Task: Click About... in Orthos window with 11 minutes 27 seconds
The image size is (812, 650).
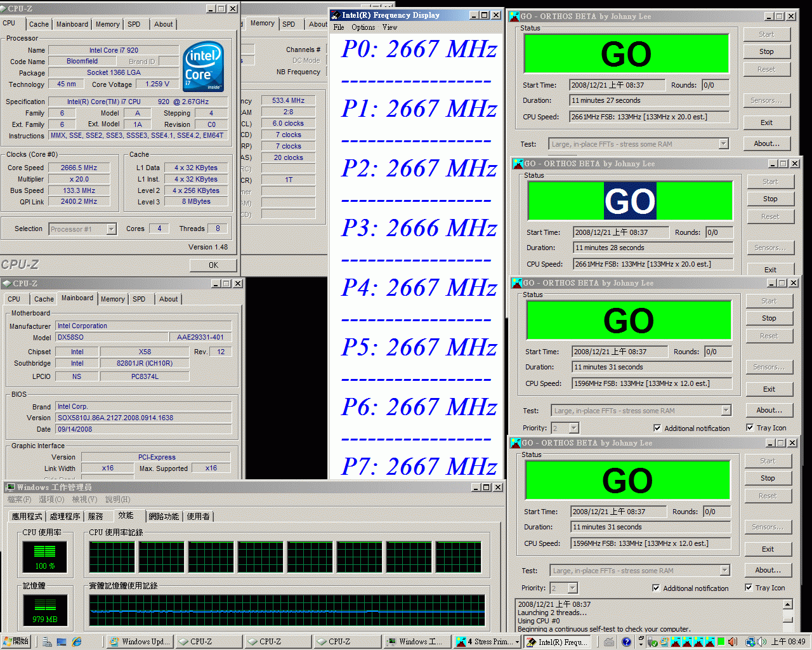Action: pos(766,143)
